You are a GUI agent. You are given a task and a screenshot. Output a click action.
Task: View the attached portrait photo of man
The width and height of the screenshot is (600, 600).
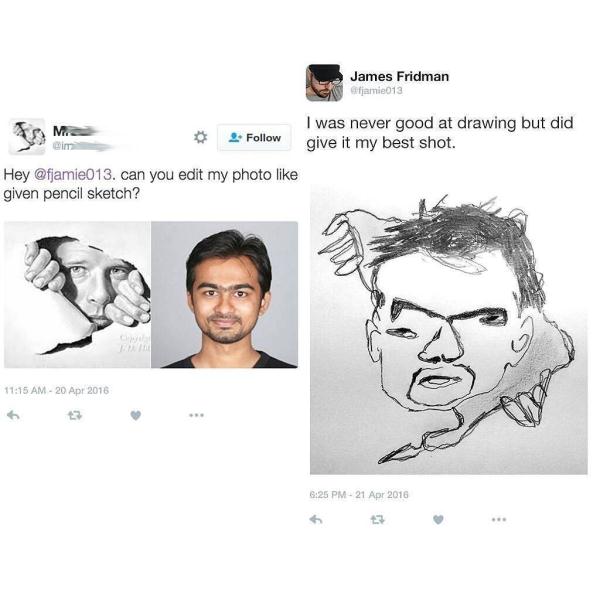click(x=225, y=295)
